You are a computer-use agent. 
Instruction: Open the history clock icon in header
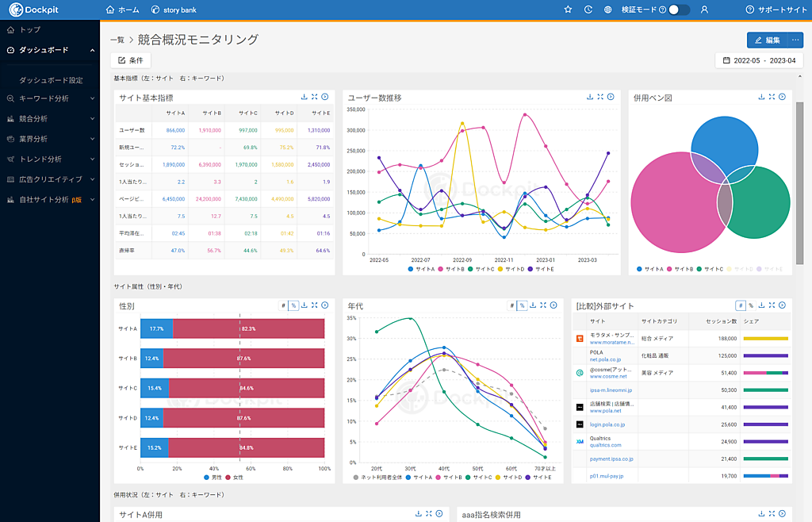588,10
